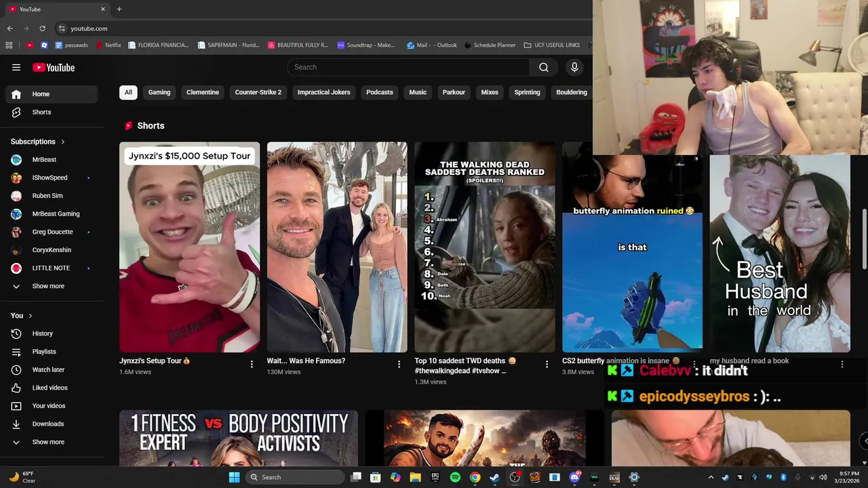Select the Sprinting filter chip
The image size is (868, 488).
[x=527, y=92]
